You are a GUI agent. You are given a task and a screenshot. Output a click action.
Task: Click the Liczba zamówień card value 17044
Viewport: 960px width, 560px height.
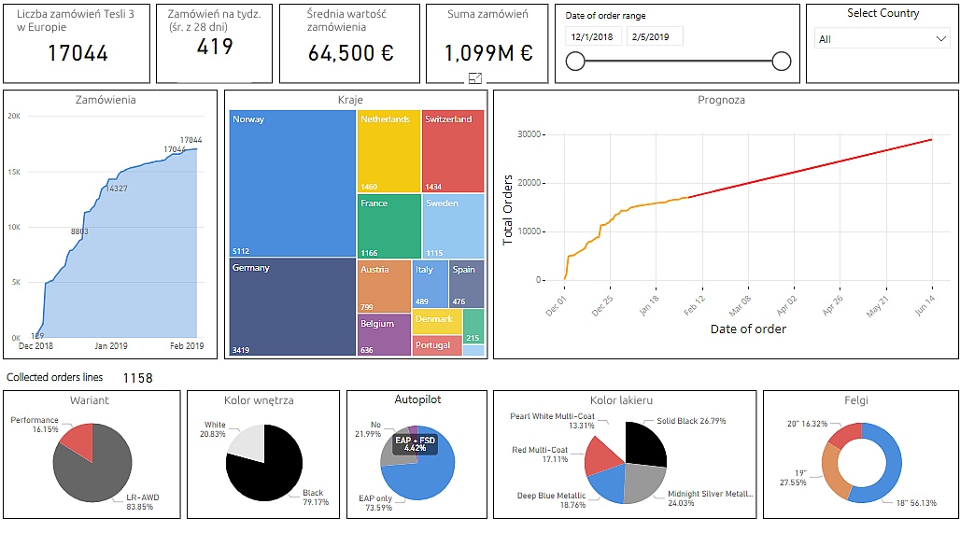tap(78, 53)
